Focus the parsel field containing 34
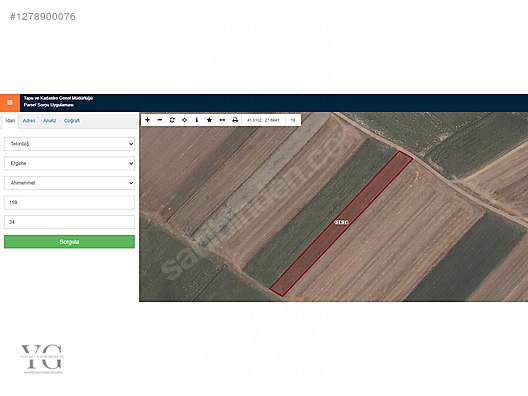The height and width of the screenshot is (396, 528). (69, 222)
